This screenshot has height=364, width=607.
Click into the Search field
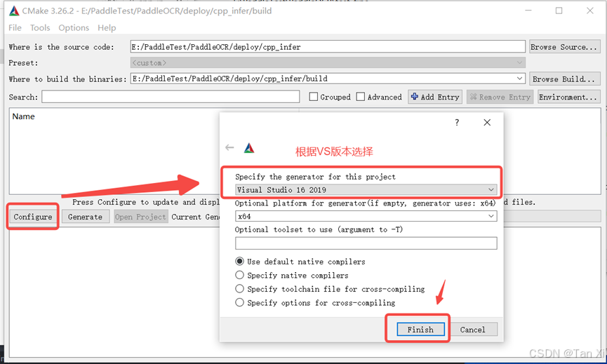pos(171,97)
